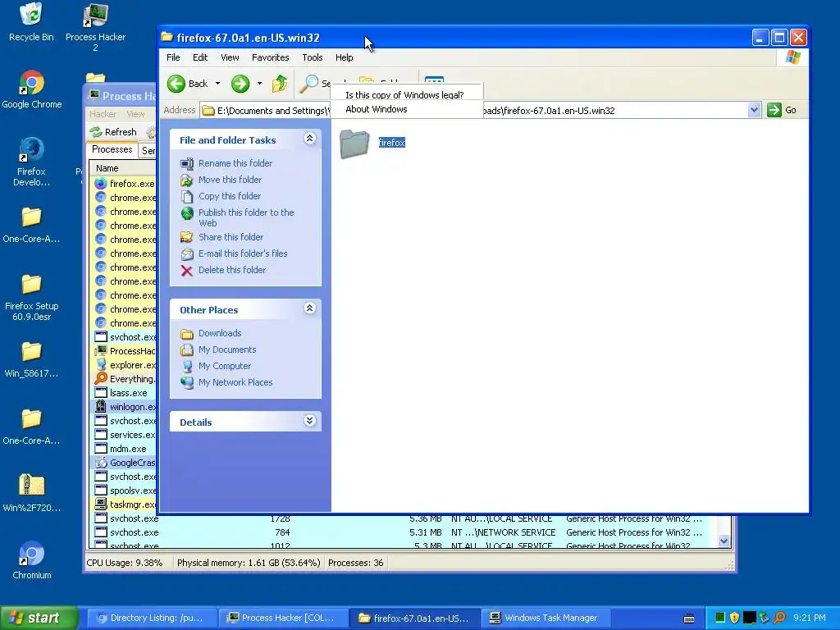The image size is (840, 630).
Task: Open the Help menu
Action: (x=344, y=57)
